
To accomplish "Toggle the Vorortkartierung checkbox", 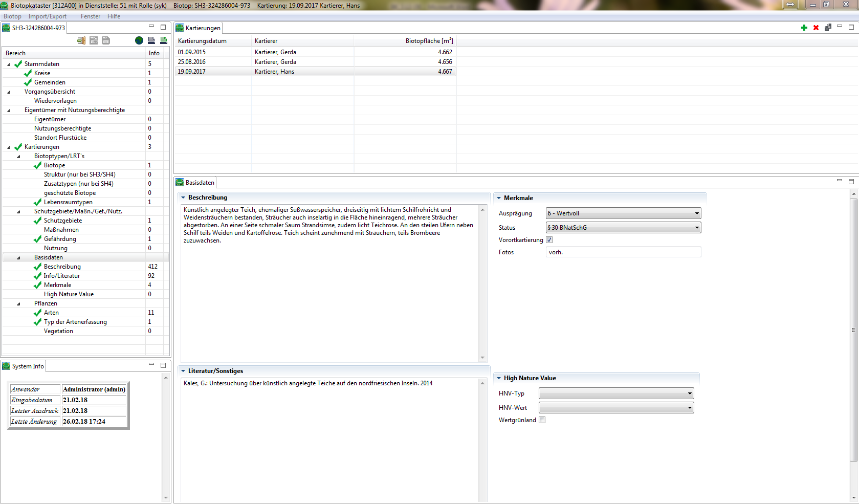I will [549, 240].
